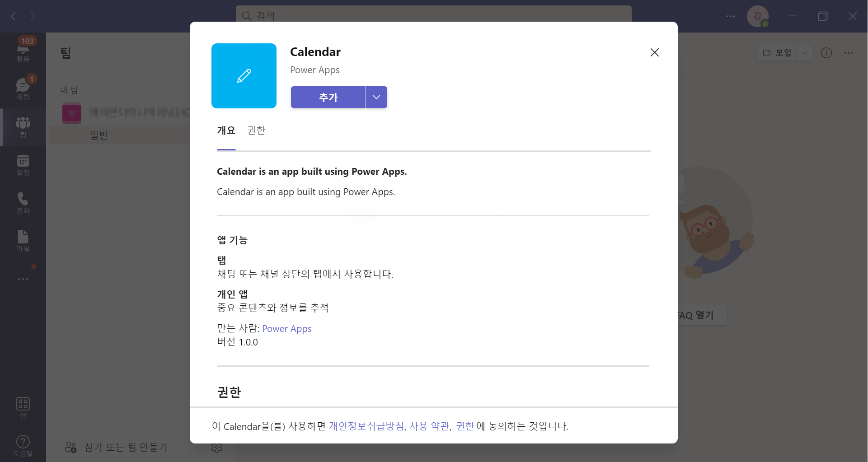Open the 사용 약관 terms link
This screenshot has height=462, width=868.
pos(429,426)
